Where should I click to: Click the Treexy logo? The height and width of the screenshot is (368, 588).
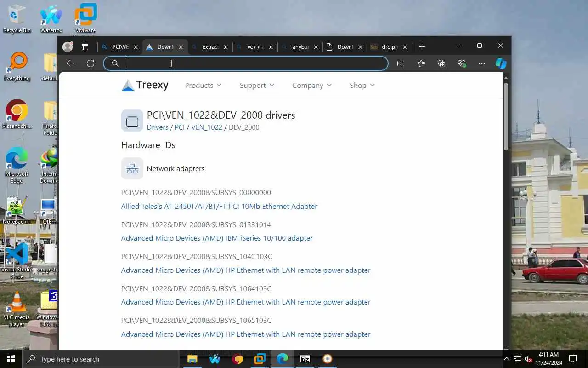[145, 85]
